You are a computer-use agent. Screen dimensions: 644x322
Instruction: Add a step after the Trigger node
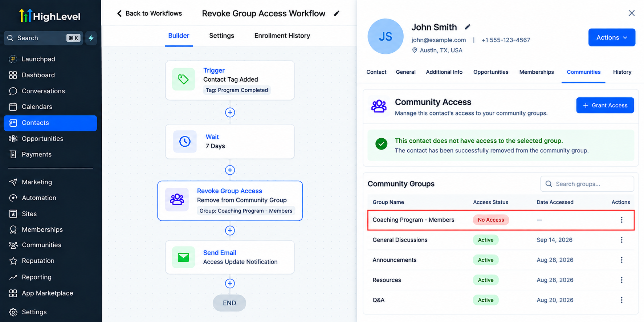tap(230, 113)
